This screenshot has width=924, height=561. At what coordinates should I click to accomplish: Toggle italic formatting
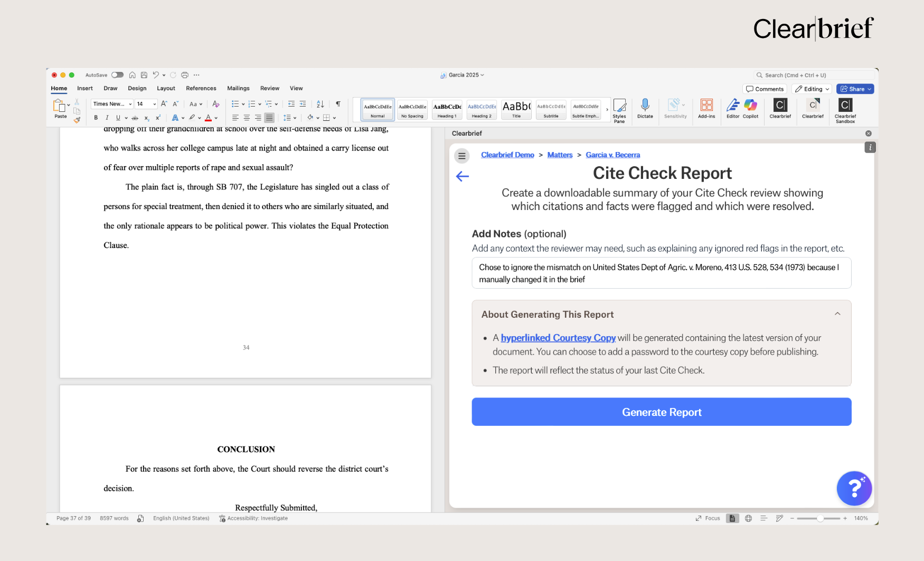click(x=107, y=118)
